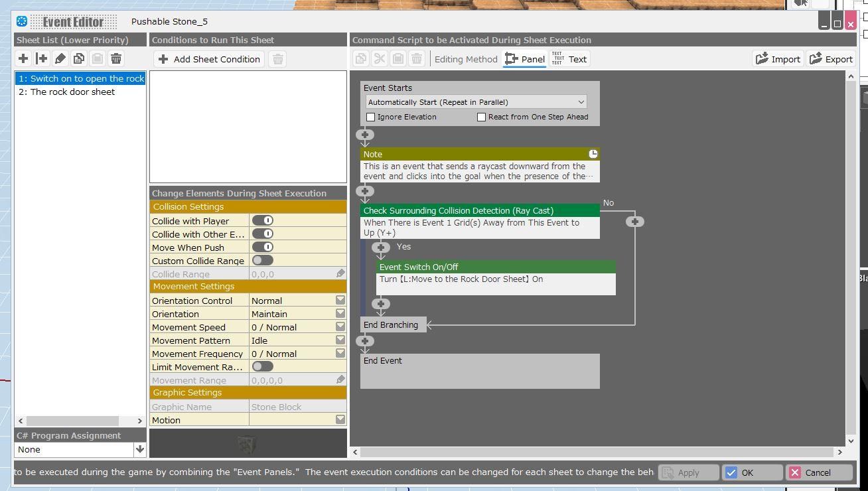Click the plus node below End Branching
Screen dimensions: 868x491
pyautogui.click(x=365, y=341)
